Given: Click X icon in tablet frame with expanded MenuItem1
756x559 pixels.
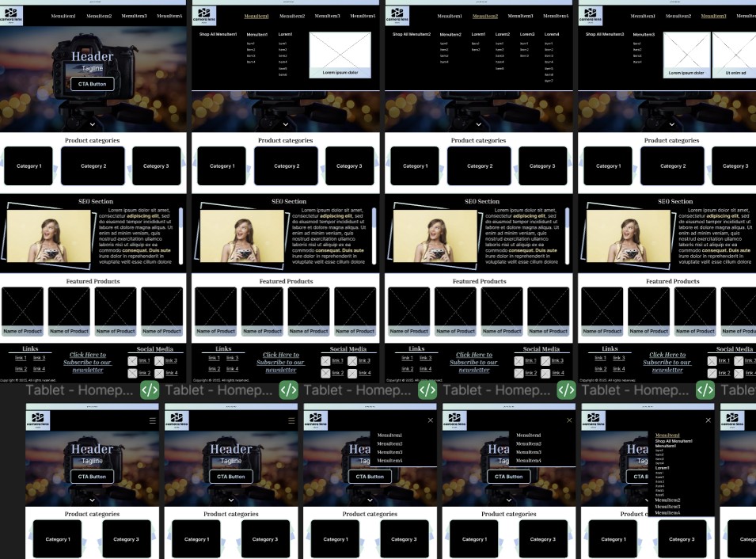Looking at the screenshot, I should (708, 420).
